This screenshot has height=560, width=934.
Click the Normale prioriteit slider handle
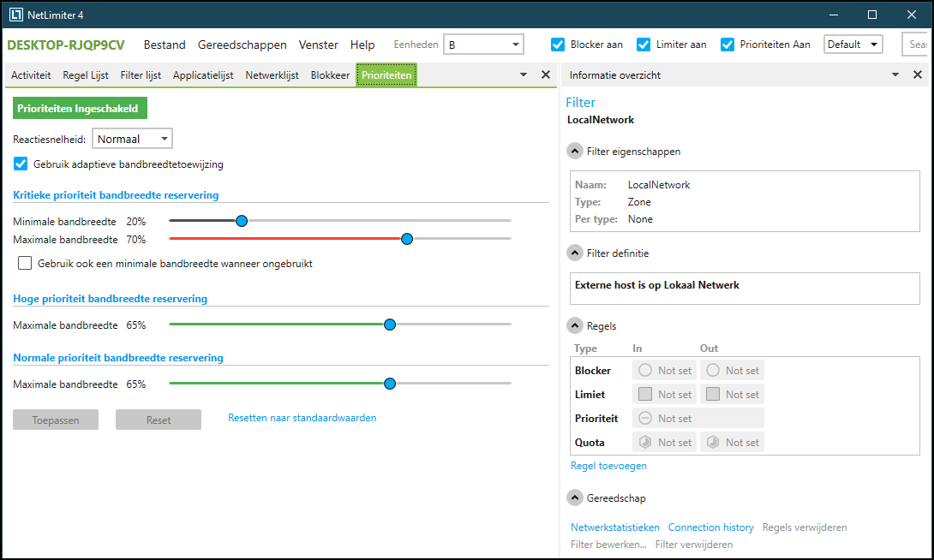pos(390,384)
